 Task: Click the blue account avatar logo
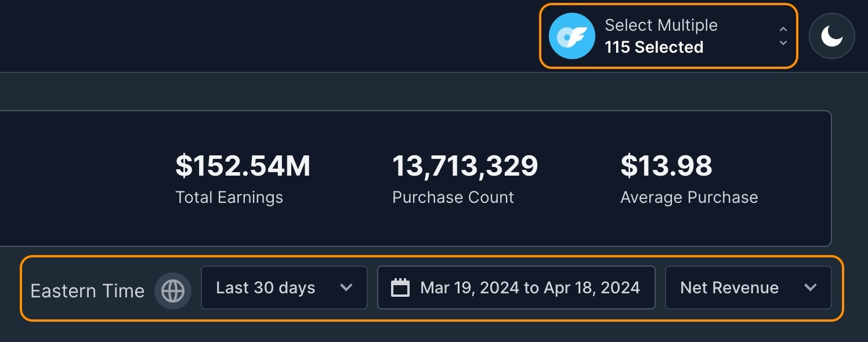tap(572, 36)
